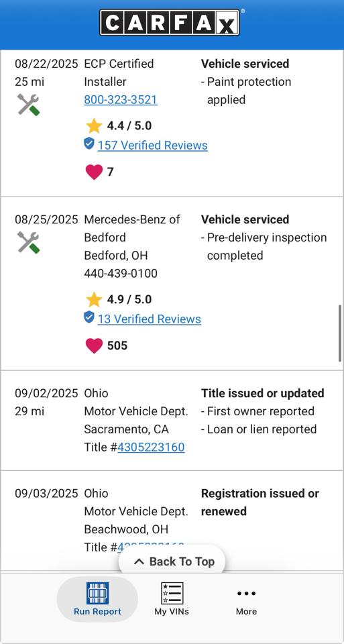Click the vertical scrollbar on the right edge
This screenshot has height=644, width=344.
[x=340, y=333]
